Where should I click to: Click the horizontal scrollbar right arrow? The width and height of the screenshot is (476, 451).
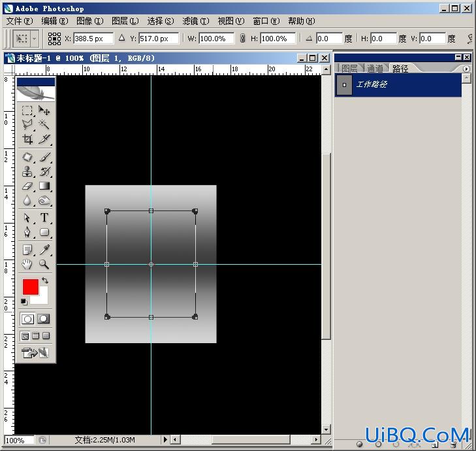click(316, 439)
